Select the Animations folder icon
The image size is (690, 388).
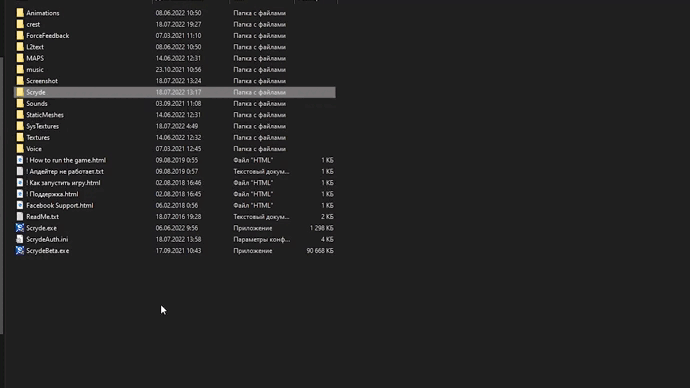point(20,13)
